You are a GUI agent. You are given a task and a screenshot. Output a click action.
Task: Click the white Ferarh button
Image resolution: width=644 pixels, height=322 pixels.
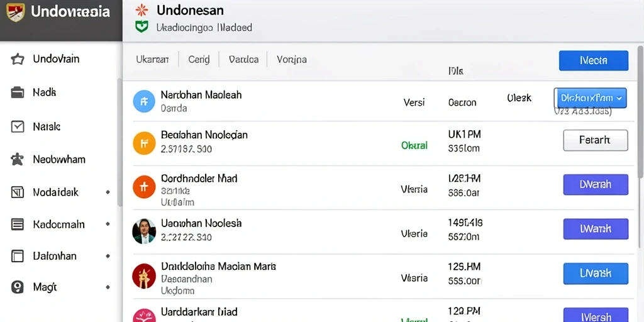coord(595,140)
